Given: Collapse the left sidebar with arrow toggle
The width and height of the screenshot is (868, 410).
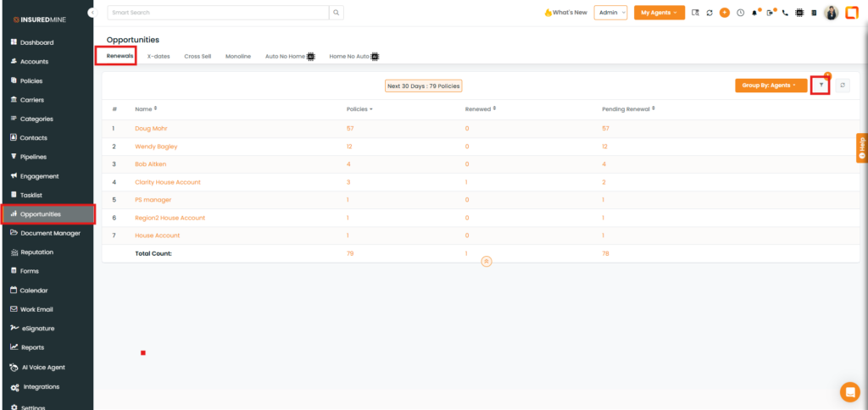Looking at the screenshot, I should [92, 12].
